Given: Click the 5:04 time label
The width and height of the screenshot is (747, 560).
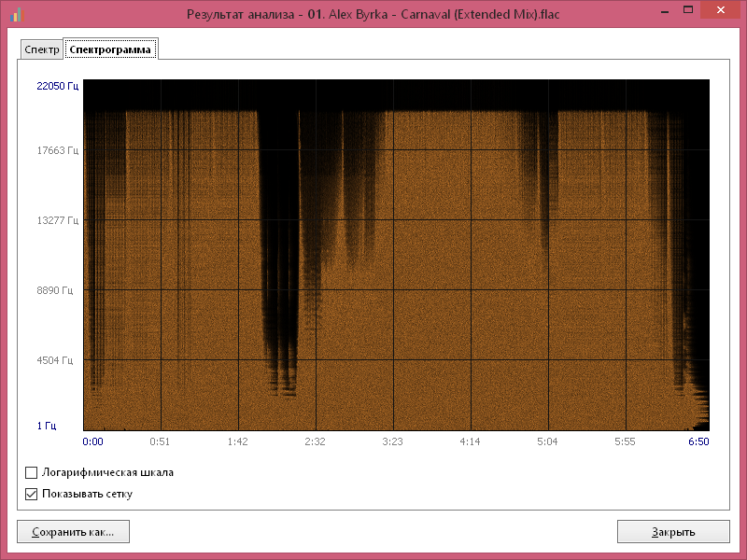Looking at the screenshot, I should [547, 441].
